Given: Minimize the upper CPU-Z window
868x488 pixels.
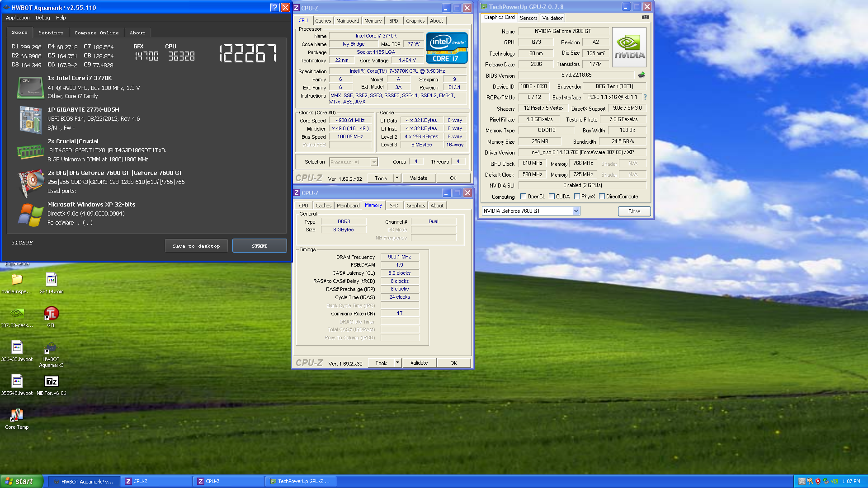Looking at the screenshot, I should pos(446,8).
